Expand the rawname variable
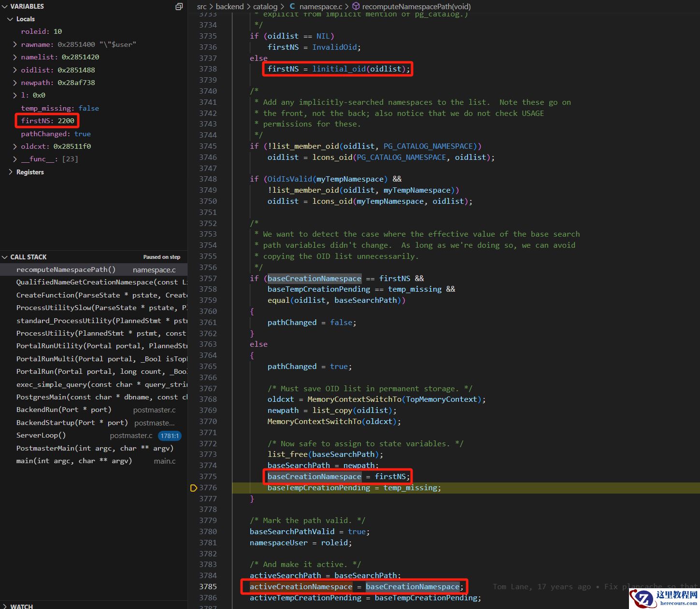 coord(15,44)
